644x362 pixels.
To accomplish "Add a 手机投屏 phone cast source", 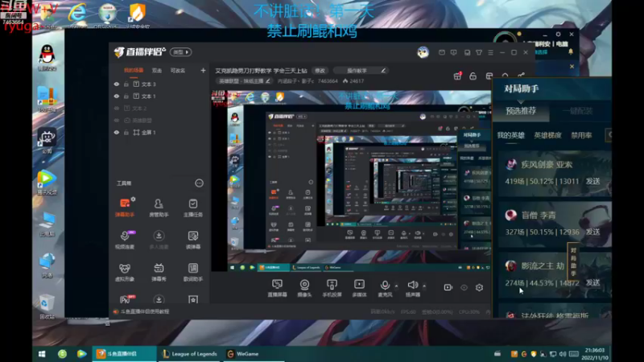I will pyautogui.click(x=332, y=288).
